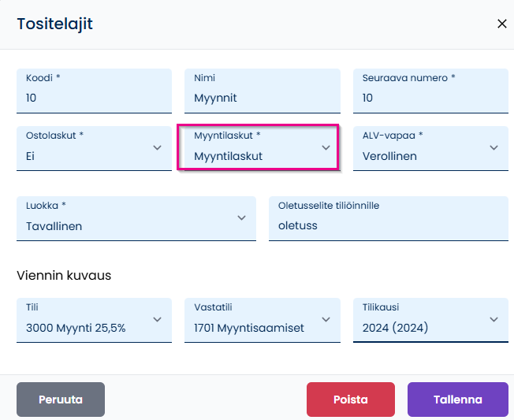The width and height of the screenshot is (514, 420).
Task: Click the 1701 Myyntisaamiset selection
Action: 249,328
